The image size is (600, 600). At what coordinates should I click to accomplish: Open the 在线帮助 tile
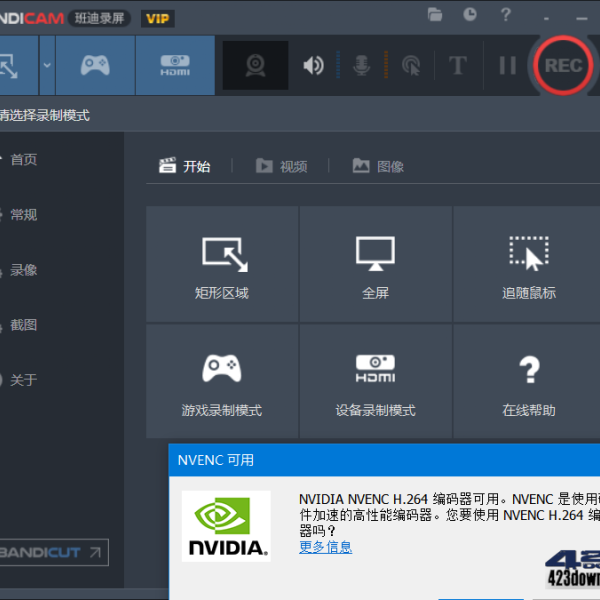tap(529, 381)
